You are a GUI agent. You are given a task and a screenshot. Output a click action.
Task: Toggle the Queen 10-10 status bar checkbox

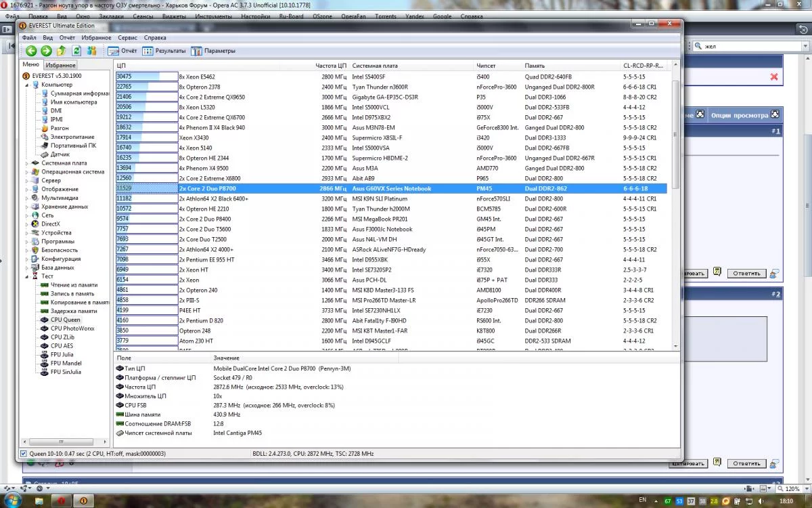[x=24, y=454]
